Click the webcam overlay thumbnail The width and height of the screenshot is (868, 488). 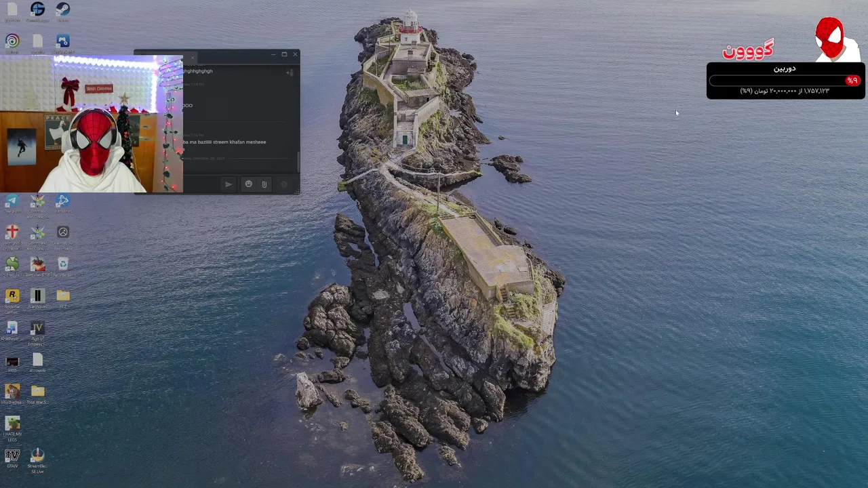91,125
